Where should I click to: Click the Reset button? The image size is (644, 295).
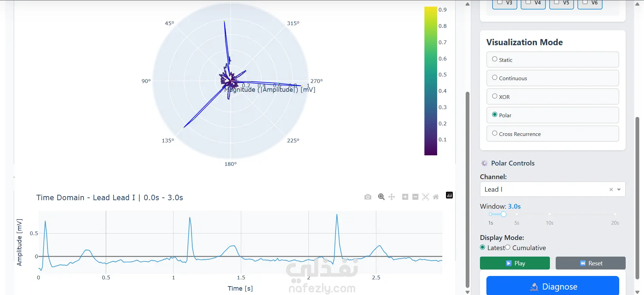(590, 263)
